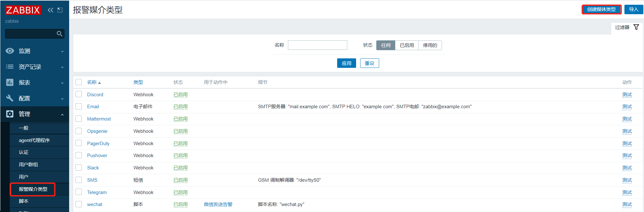
Task: Sort by 名称 ascending arrow
Action: [99, 83]
